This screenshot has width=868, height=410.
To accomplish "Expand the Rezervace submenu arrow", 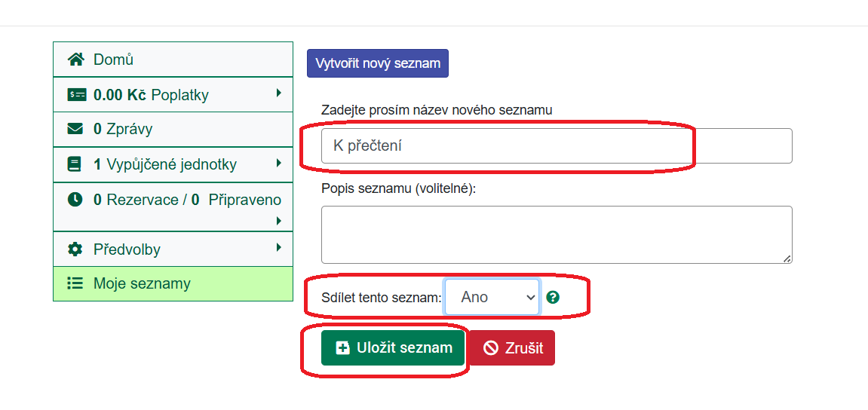I will click(278, 221).
